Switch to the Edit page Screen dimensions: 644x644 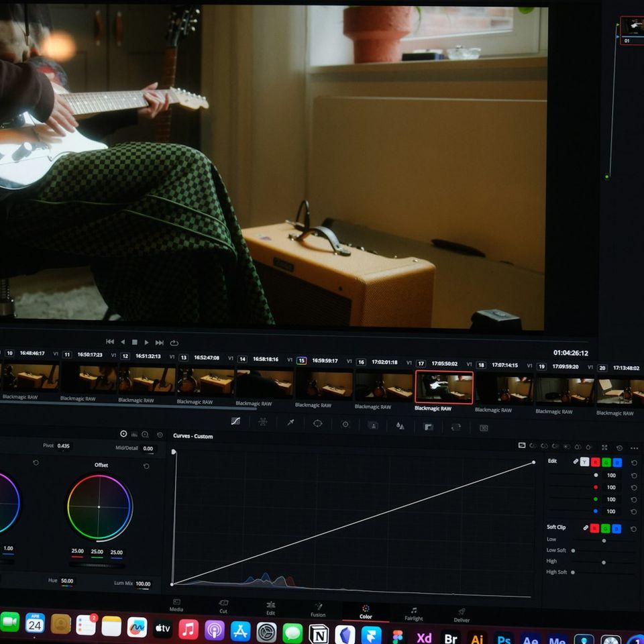[x=270, y=608]
